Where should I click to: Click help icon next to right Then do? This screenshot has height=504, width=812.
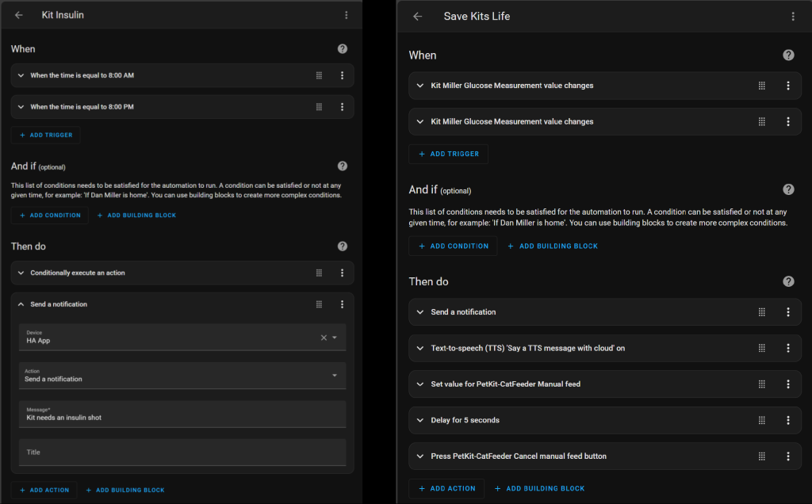pyautogui.click(x=788, y=281)
